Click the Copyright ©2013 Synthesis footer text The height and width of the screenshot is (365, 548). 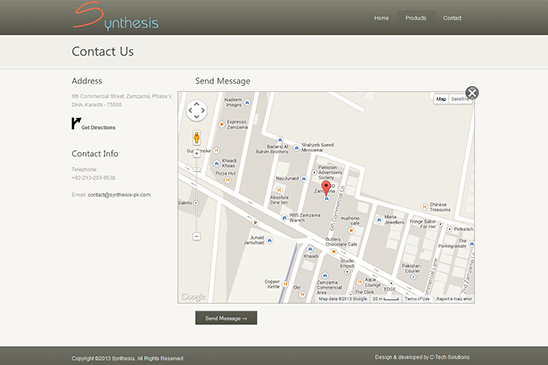click(127, 358)
